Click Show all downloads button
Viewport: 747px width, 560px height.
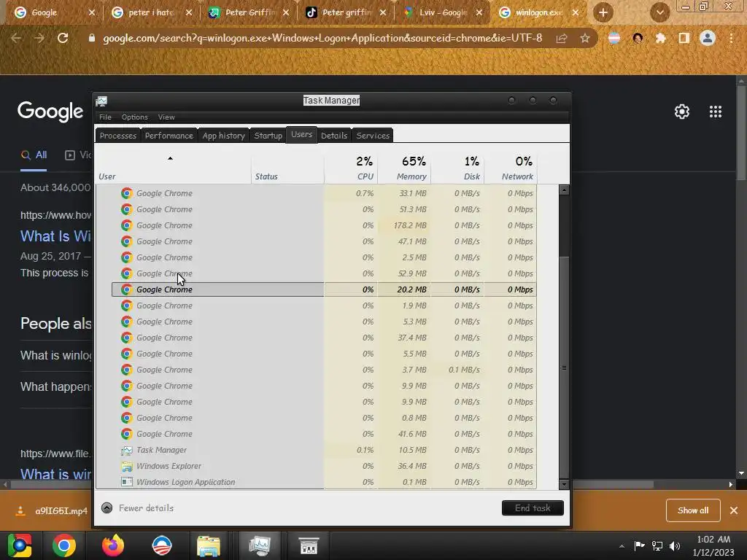(x=693, y=510)
